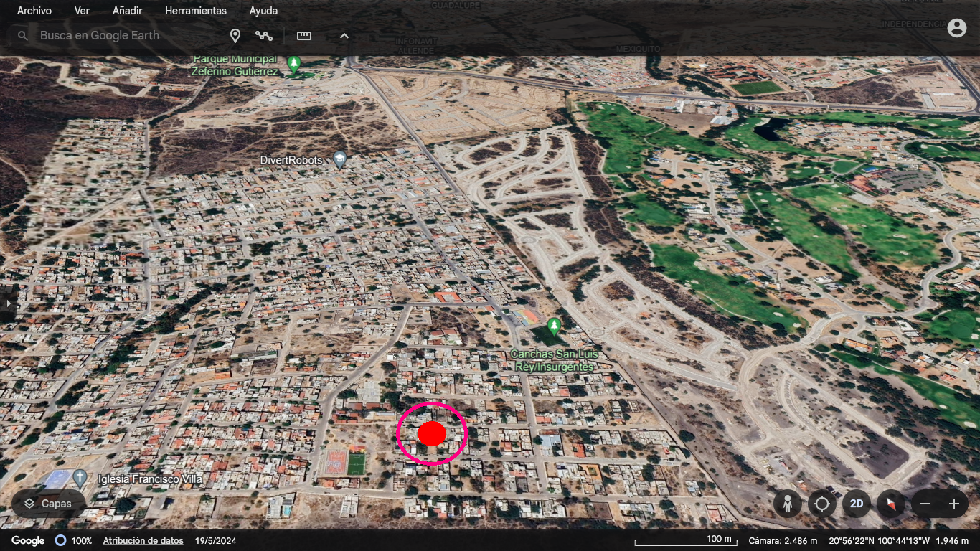This screenshot has width=980, height=551.
Task: Click the Canchas San Luis Rey/Insurgentes label
Action: (555, 360)
